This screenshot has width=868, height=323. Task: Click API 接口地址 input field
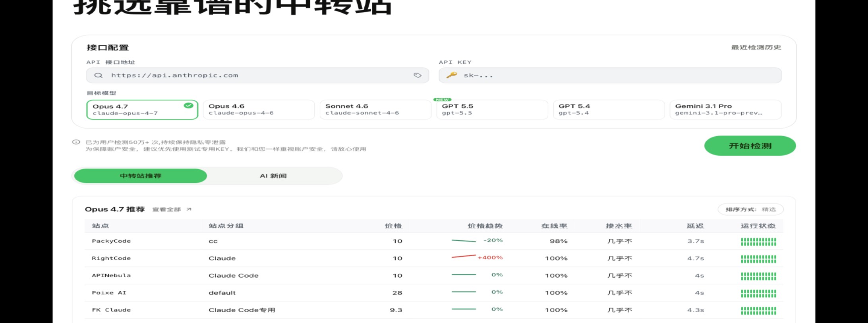pyautogui.click(x=257, y=75)
